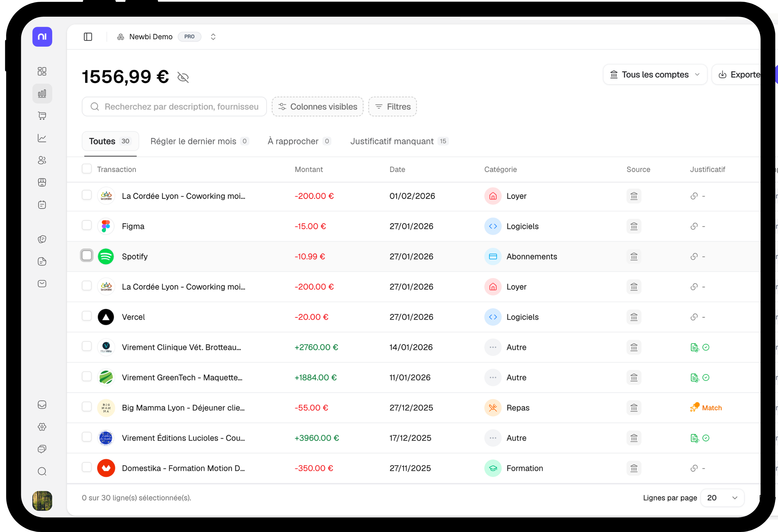
Task: Sort by Montant column header
Action: tap(309, 170)
